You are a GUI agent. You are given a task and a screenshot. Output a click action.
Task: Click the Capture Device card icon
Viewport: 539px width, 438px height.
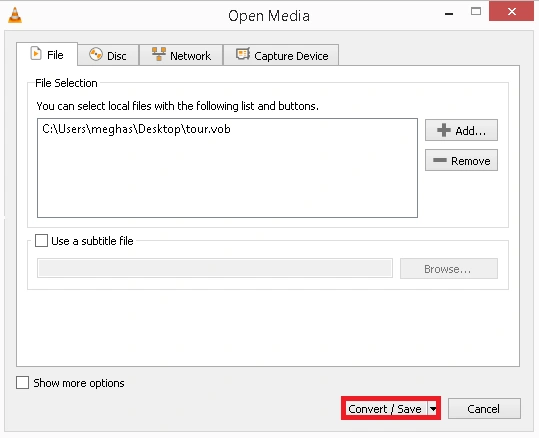[x=243, y=54]
